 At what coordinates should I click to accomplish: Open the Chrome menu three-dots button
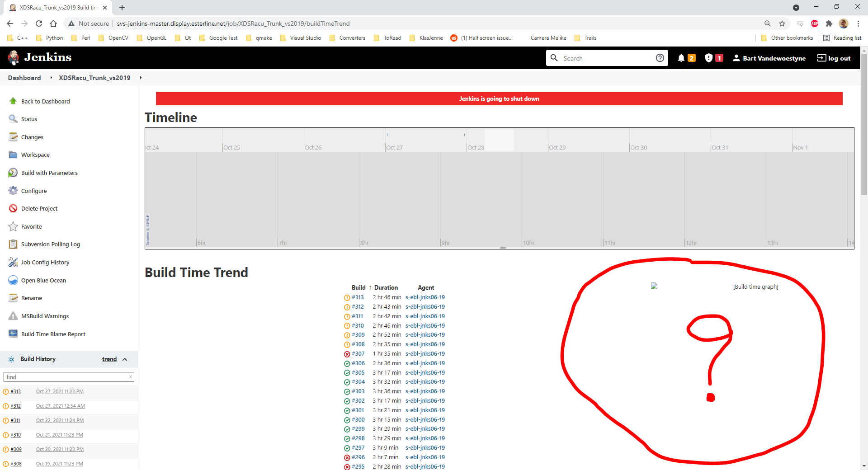858,23
